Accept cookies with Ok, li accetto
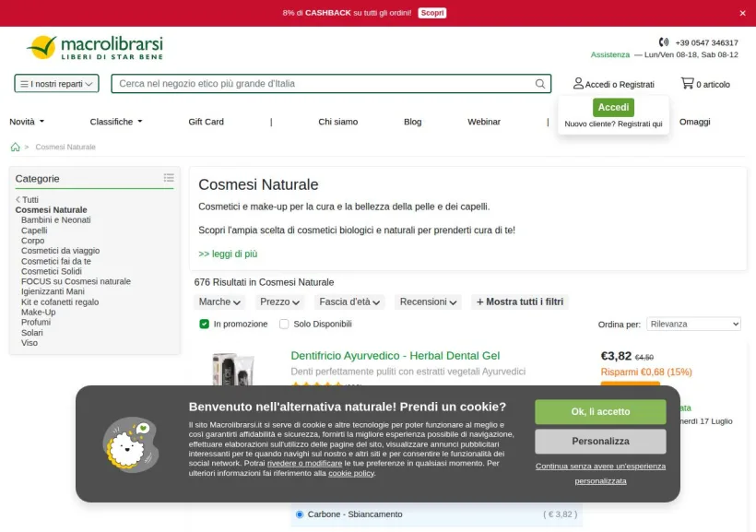The height and width of the screenshot is (532, 756). tap(600, 411)
